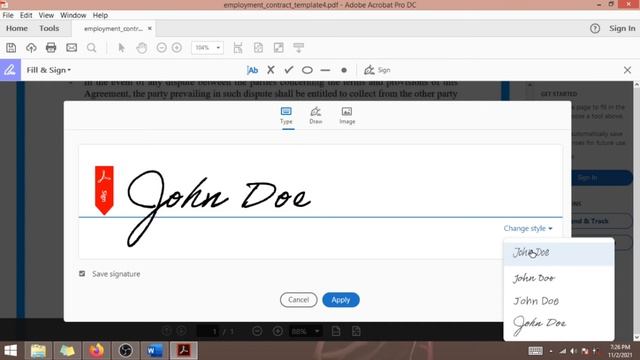The width and height of the screenshot is (640, 360).
Task: Click the bottom bar zoom in icon
Action: click(278, 331)
